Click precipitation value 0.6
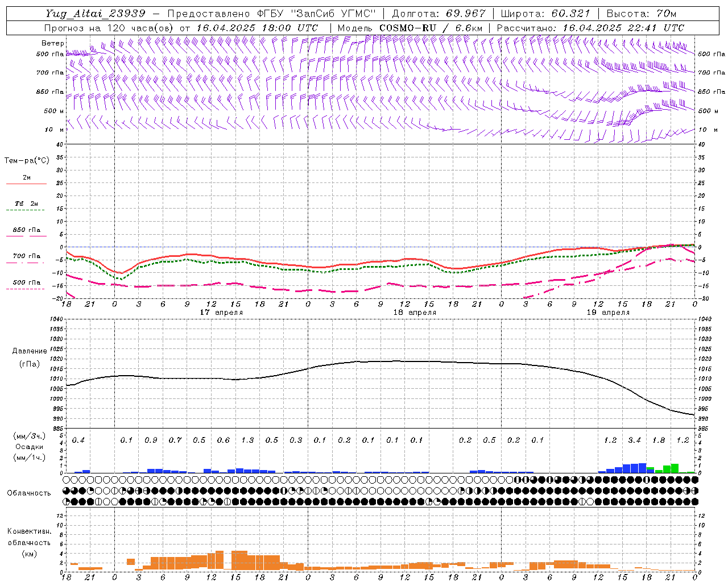The image size is (728, 582). point(224,440)
